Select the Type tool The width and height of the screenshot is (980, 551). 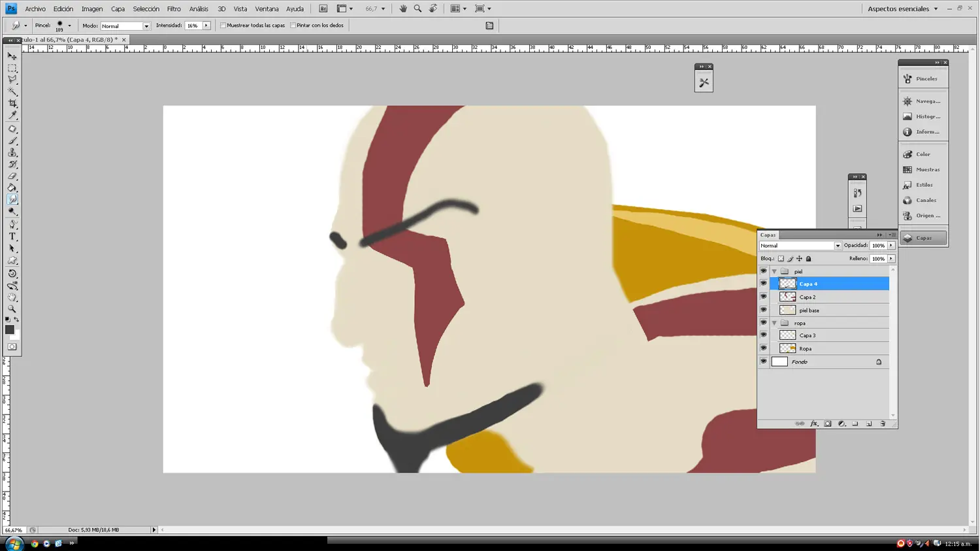12,237
